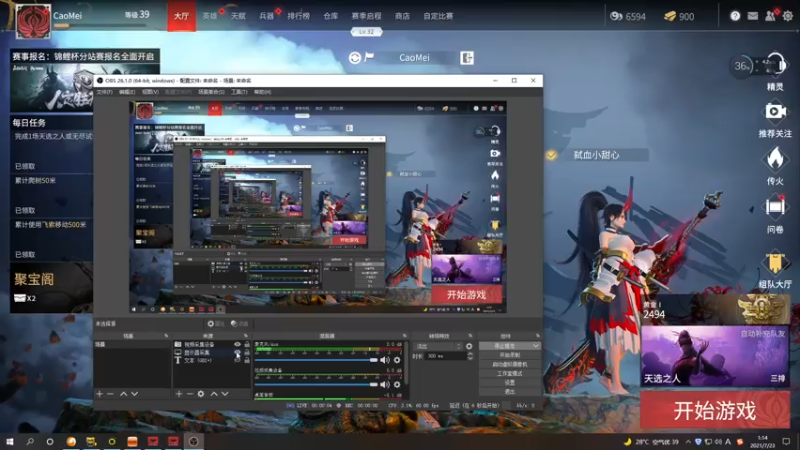
Task: Click the player avatar in top-left corner
Action: click(x=33, y=21)
